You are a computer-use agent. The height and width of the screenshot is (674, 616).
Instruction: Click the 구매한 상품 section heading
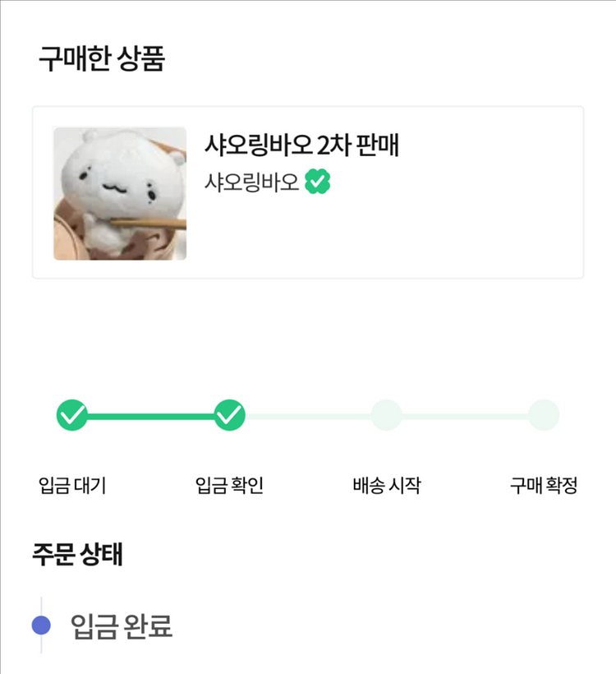point(102,60)
